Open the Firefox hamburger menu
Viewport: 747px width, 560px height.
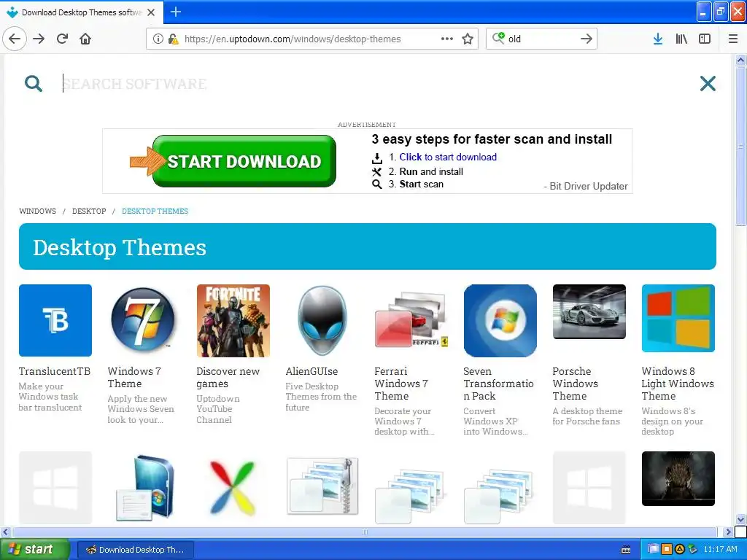733,39
